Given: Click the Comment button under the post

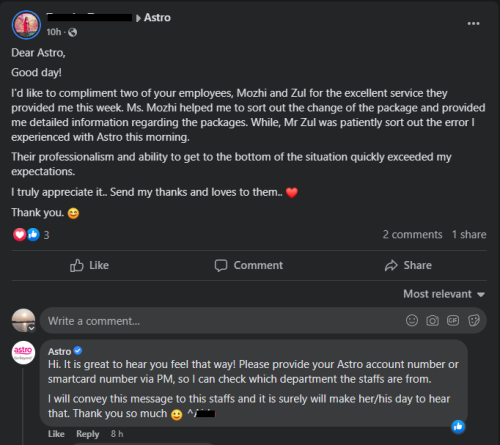Looking at the screenshot, I should tap(249, 265).
